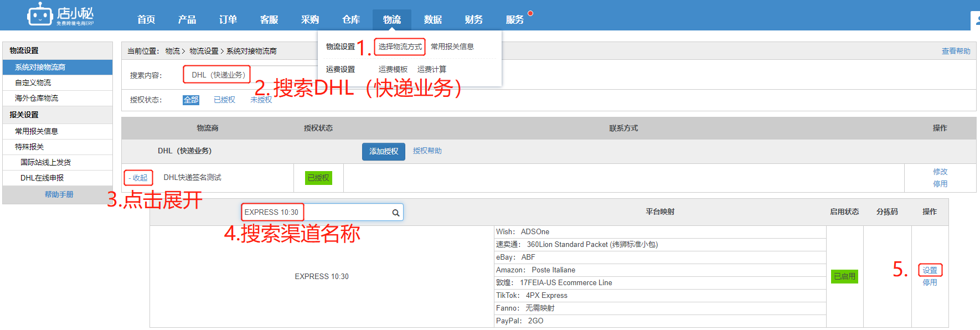This screenshot has height=330, width=980.
Task: Click the 已授权 status badge
Action: [x=318, y=178]
